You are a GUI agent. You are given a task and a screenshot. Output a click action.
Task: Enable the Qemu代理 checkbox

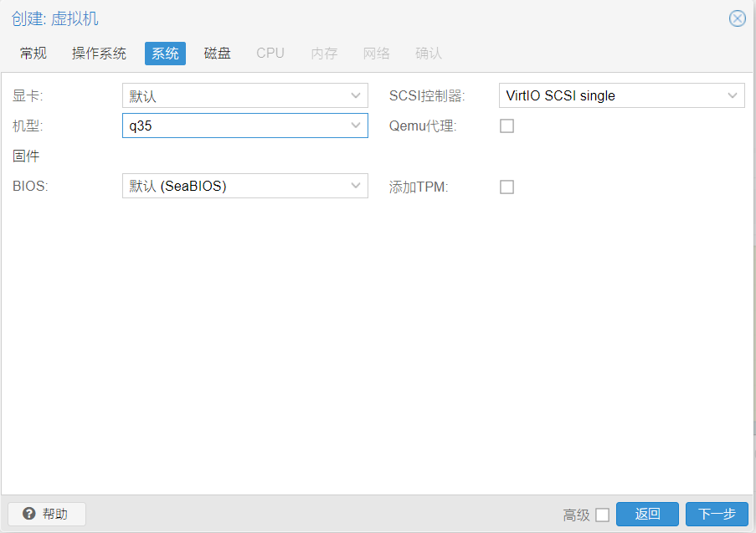[507, 126]
